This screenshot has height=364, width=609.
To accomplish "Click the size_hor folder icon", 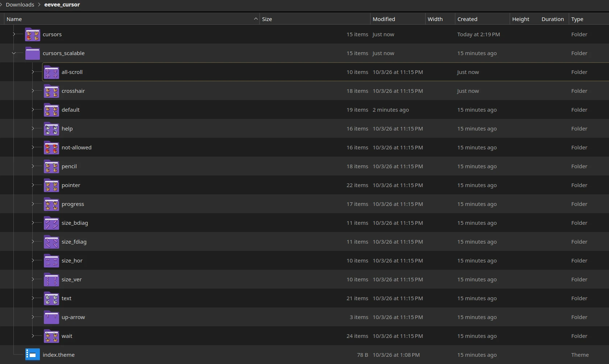I will tap(51, 261).
